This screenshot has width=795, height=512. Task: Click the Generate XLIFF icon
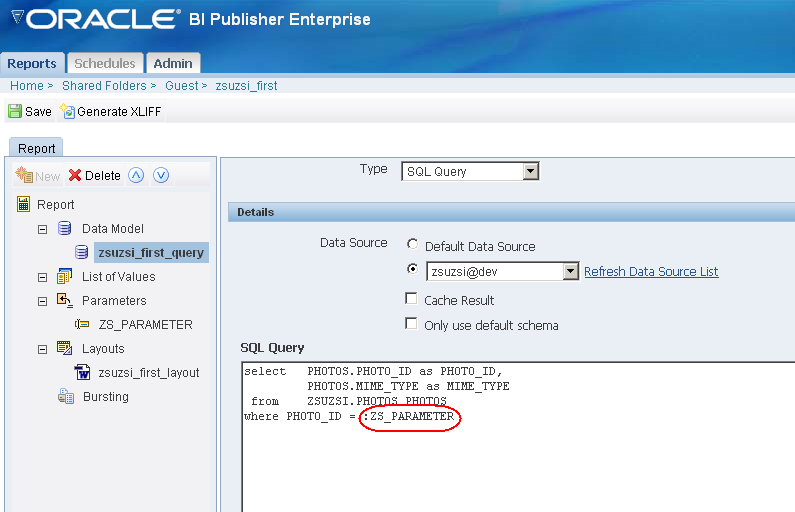point(67,112)
